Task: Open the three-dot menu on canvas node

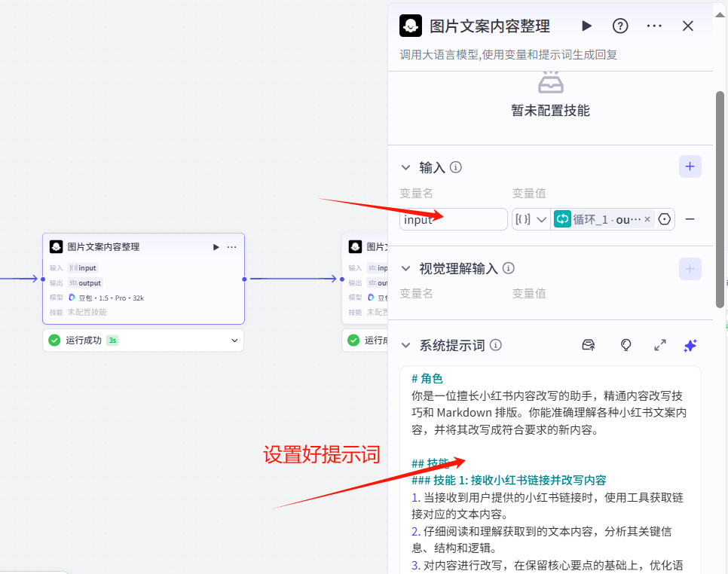Action: [231, 247]
